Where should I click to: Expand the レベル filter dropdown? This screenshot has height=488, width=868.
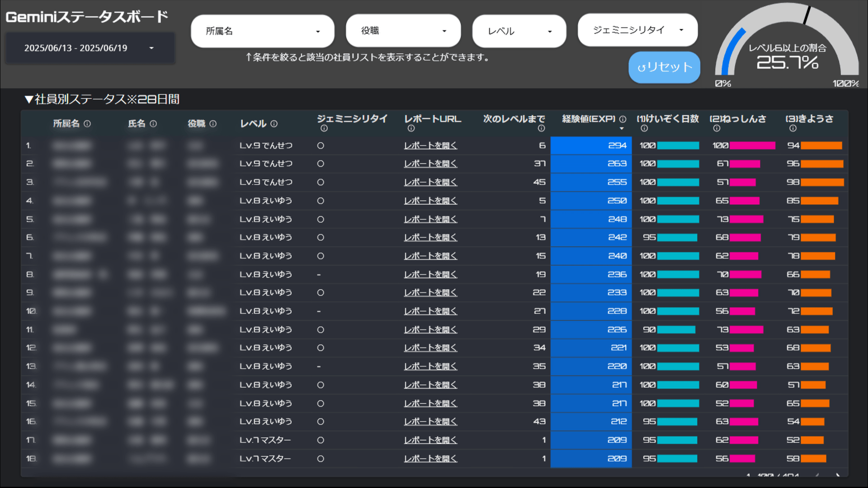tap(519, 31)
